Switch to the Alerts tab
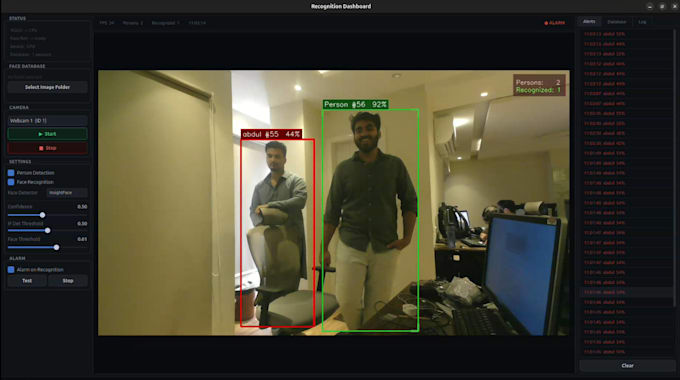680x380 pixels. click(x=589, y=22)
